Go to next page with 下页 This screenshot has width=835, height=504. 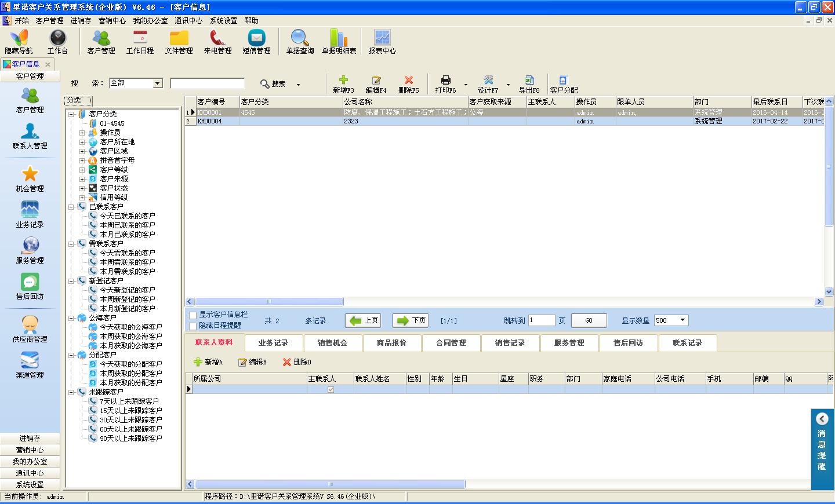[x=411, y=320]
